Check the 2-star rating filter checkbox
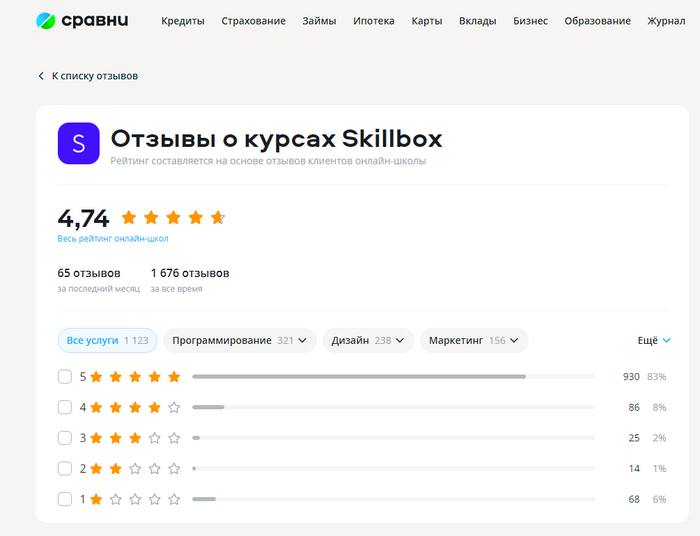This screenshot has height=536, width=700. 65,469
